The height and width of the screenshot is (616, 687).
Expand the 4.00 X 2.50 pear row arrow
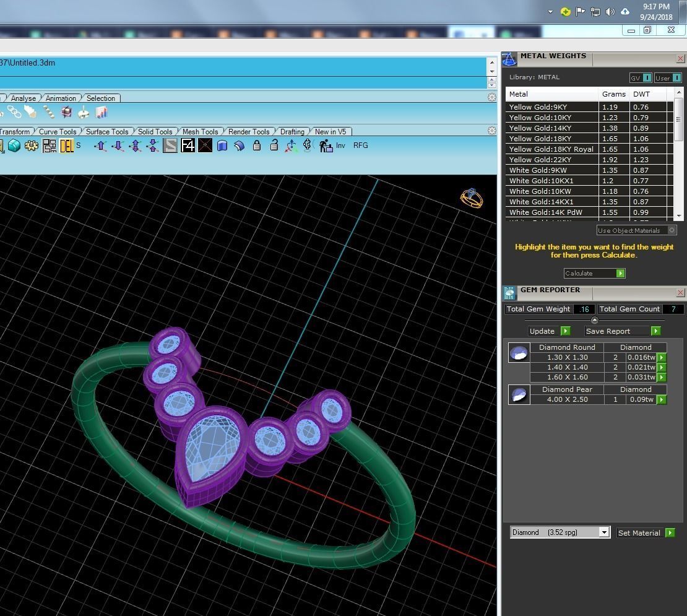[x=662, y=399]
